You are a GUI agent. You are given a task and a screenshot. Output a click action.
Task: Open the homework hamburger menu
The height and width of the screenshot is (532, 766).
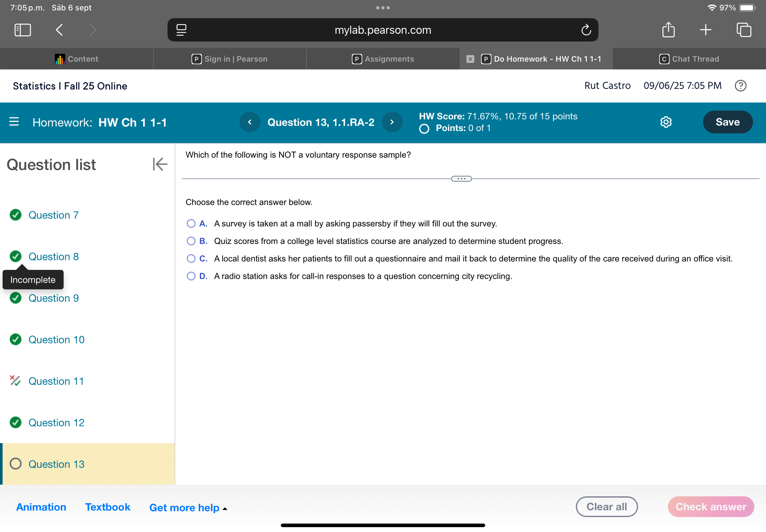click(14, 122)
